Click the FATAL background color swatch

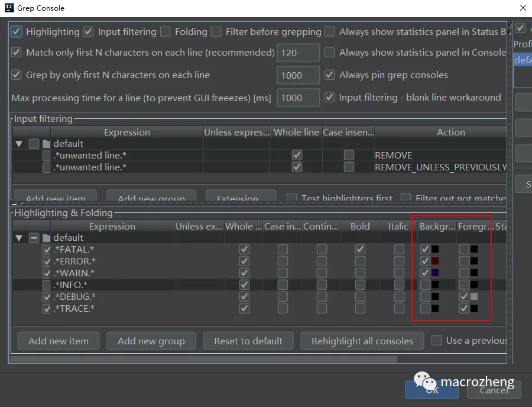435,250
